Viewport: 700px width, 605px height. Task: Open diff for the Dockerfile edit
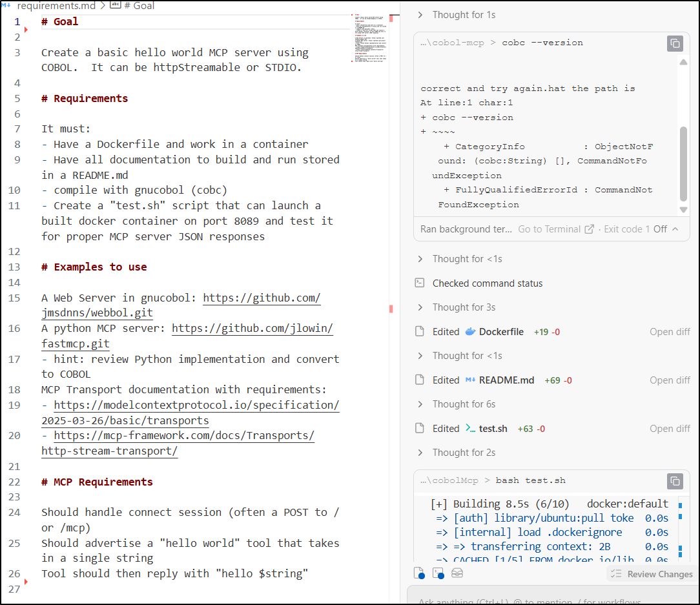pos(670,332)
